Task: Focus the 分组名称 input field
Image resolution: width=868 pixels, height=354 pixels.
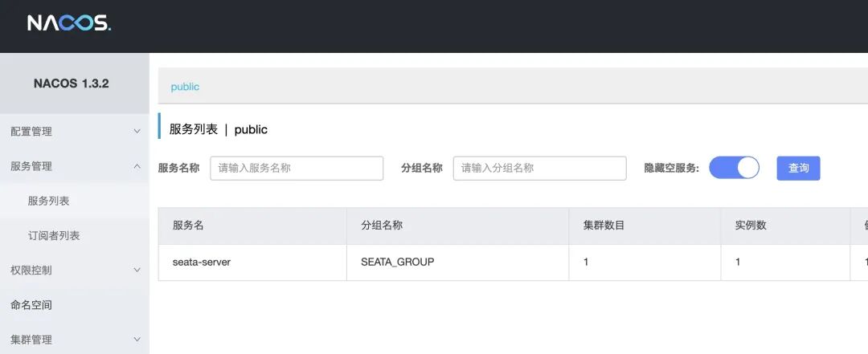Action: click(539, 168)
